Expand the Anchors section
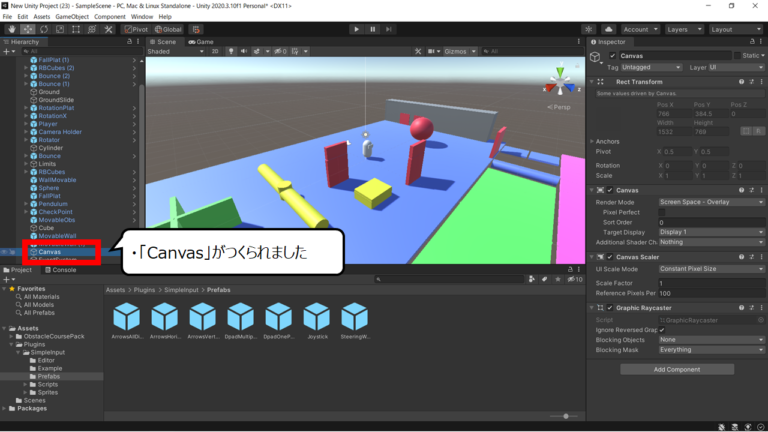 click(591, 141)
